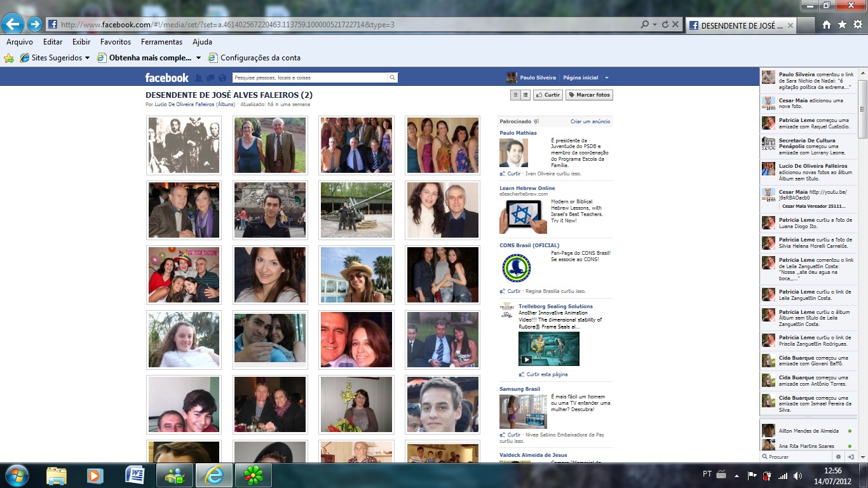Open Internet Explorer favorites star icon

click(x=842, y=25)
